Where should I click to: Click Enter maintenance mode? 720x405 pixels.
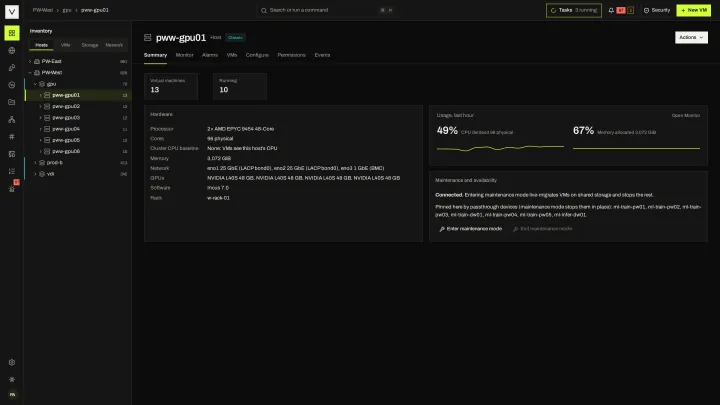coord(471,229)
